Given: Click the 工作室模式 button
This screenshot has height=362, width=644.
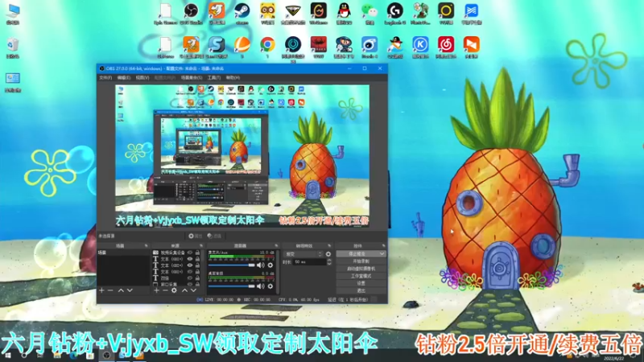Looking at the screenshot, I should (x=361, y=276).
